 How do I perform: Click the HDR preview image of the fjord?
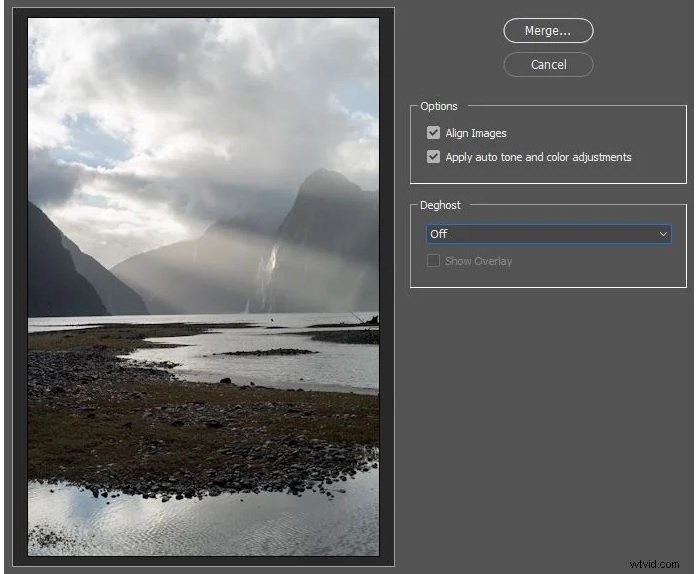(204, 287)
